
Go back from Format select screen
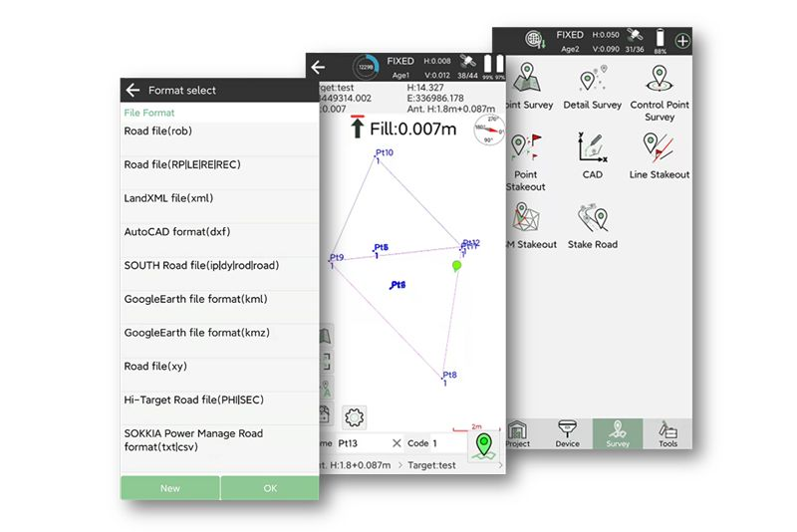[x=133, y=90]
